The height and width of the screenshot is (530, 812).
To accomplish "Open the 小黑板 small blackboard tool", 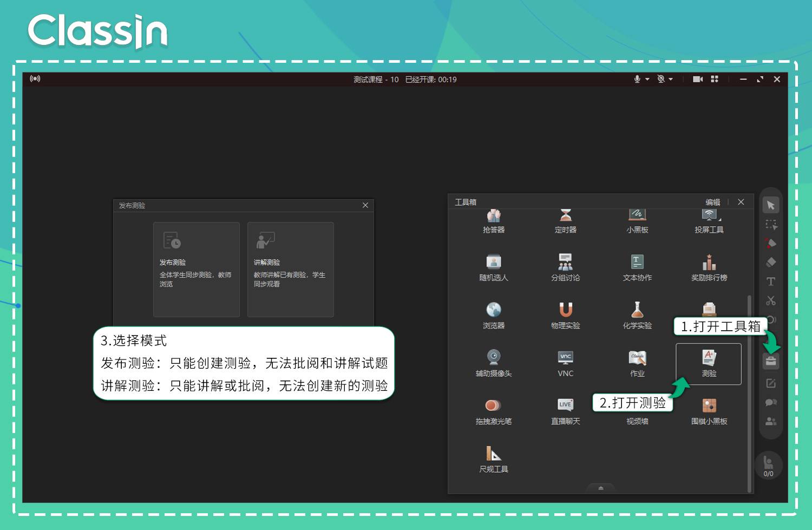I will pyautogui.click(x=637, y=221).
